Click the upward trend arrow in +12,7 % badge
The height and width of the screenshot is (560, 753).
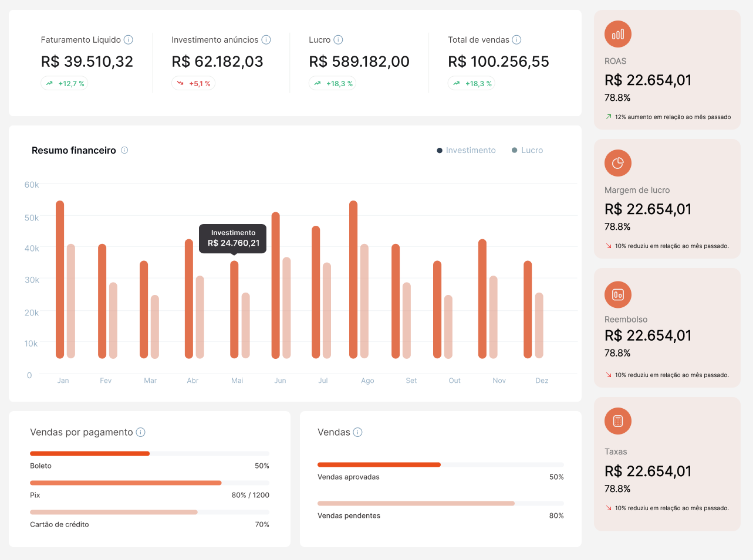[50, 83]
